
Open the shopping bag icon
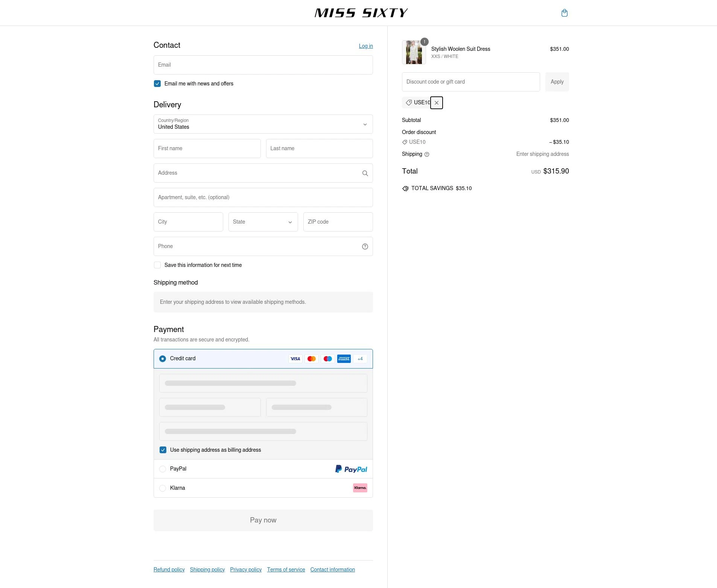[x=564, y=13]
